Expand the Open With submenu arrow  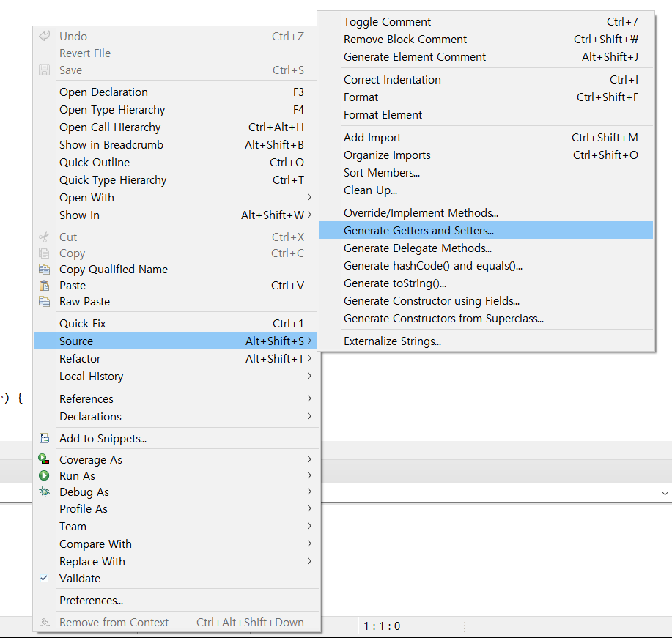click(x=309, y=197)
